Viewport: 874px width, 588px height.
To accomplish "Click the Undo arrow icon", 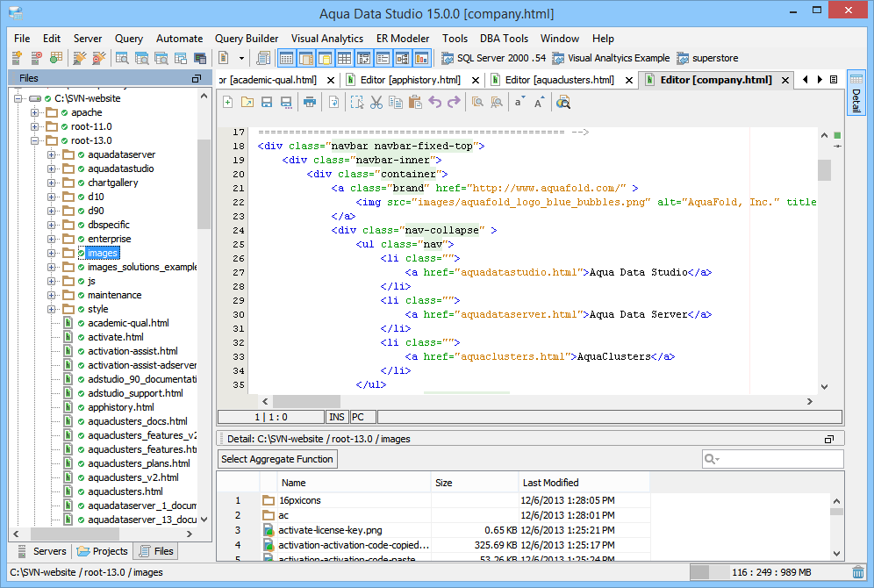I will pyautogui.click(x=434, y=103).
